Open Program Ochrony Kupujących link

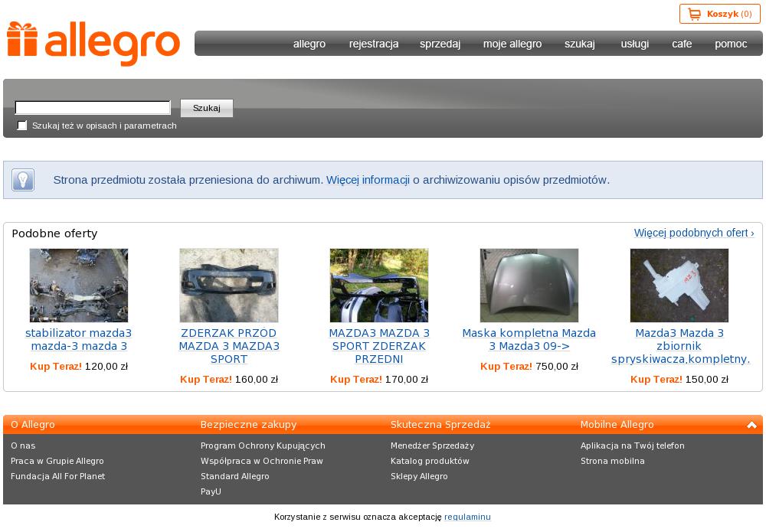click(x=263, y=446)
